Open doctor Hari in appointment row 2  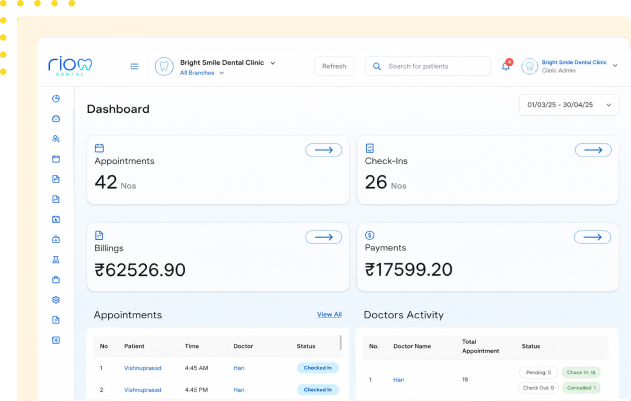[x=239, y=390]
